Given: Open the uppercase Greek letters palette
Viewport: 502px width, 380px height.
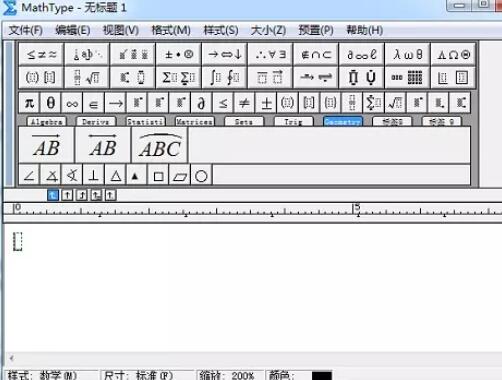Looking at the screenshot, I should pos(453,54).
